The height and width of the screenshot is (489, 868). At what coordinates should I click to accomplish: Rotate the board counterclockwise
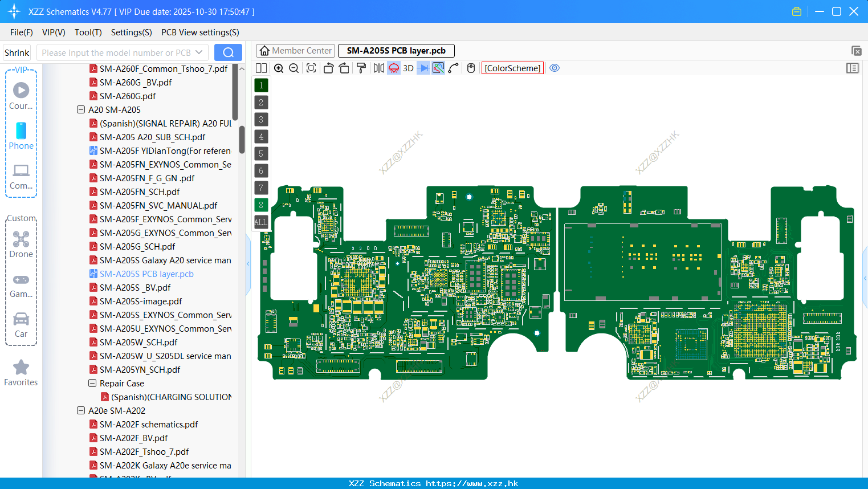pyautogui.click(x=328, y=68)
